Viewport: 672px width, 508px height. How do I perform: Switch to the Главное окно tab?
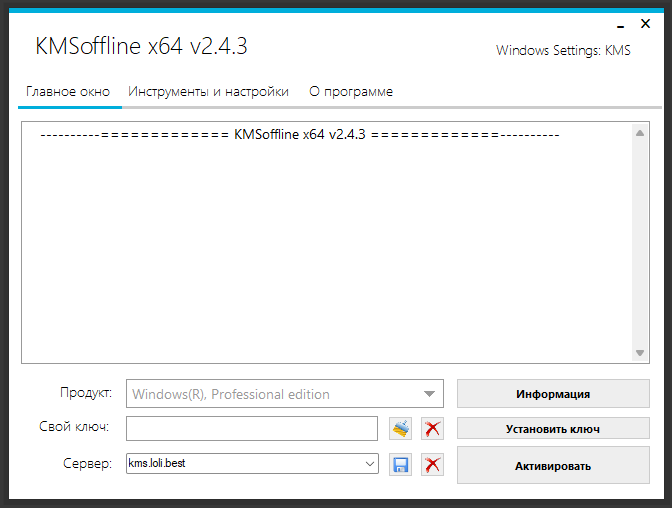69,92
